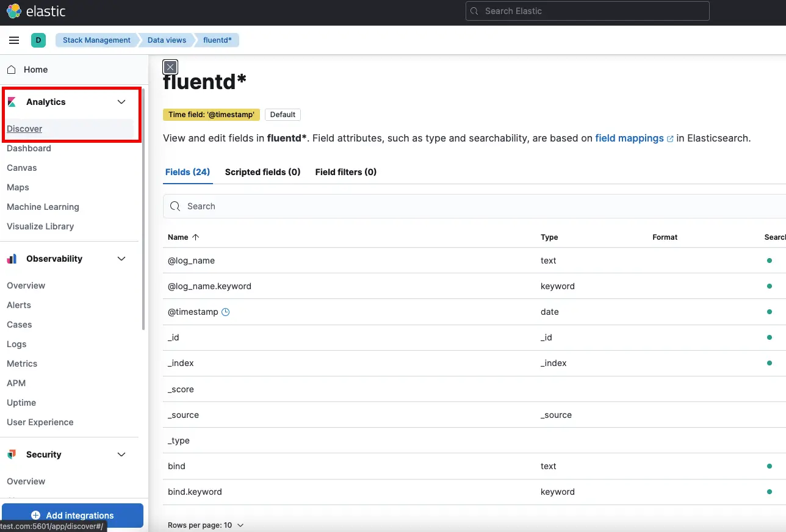Toggle searchable dot for _index field
Viewport: 786px width, 532px height.
(770, 363)
